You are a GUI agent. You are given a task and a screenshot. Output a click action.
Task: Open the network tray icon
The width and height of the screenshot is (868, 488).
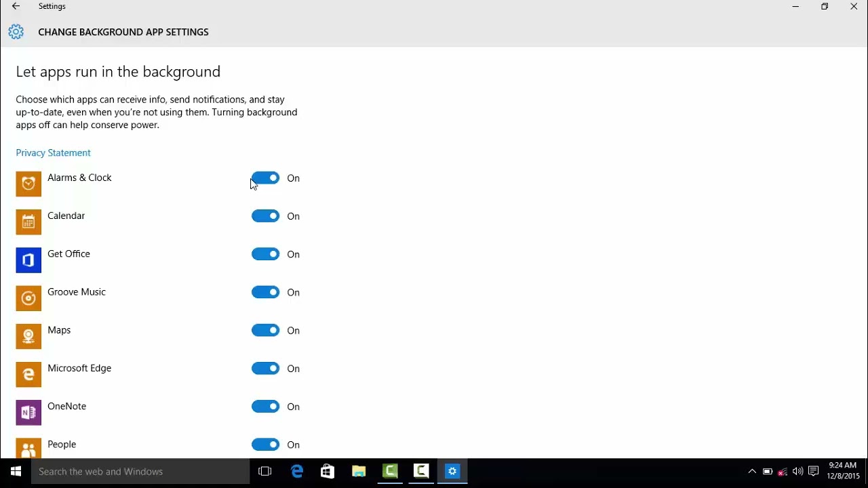(783, 472)
